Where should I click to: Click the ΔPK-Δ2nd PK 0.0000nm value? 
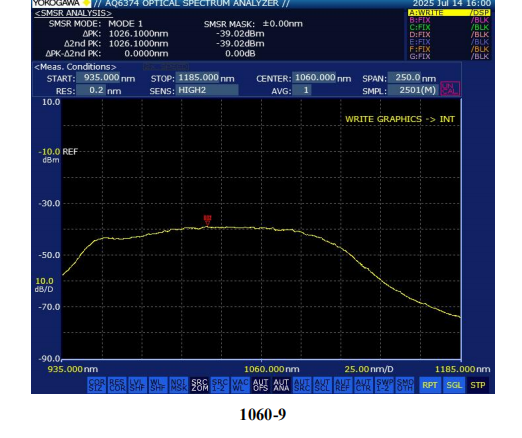(x=146, y=54)
